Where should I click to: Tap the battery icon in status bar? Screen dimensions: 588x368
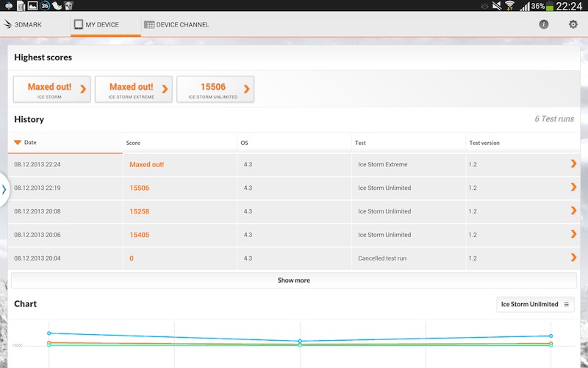[550, 6]
